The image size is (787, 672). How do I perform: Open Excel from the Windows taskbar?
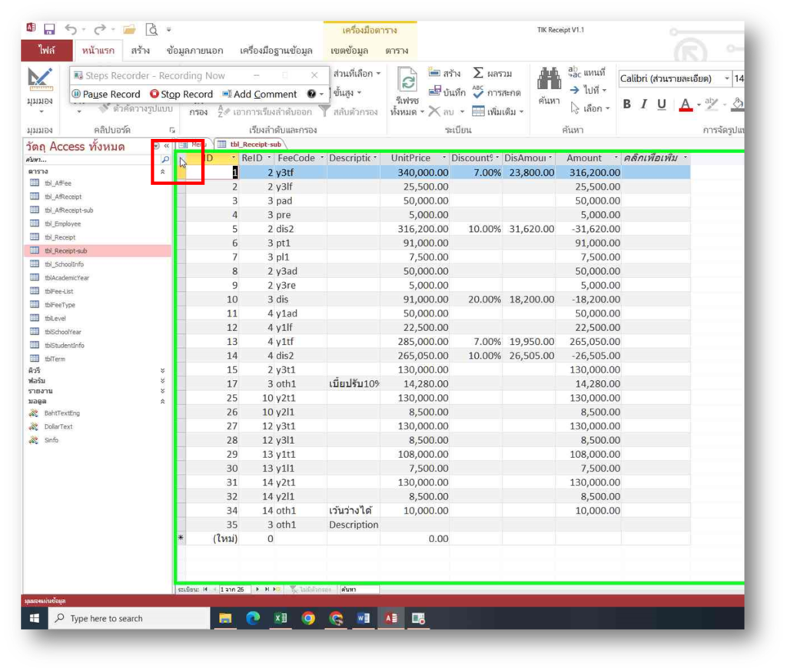(281, 618)
